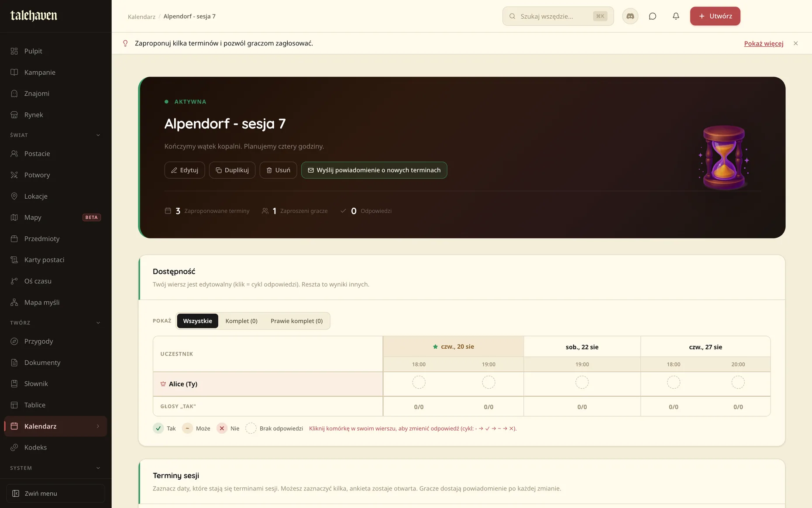This screenshot has height=508, width=812.
Task: Collapse the TWÓRZ sidebar group
Action: 55,323
